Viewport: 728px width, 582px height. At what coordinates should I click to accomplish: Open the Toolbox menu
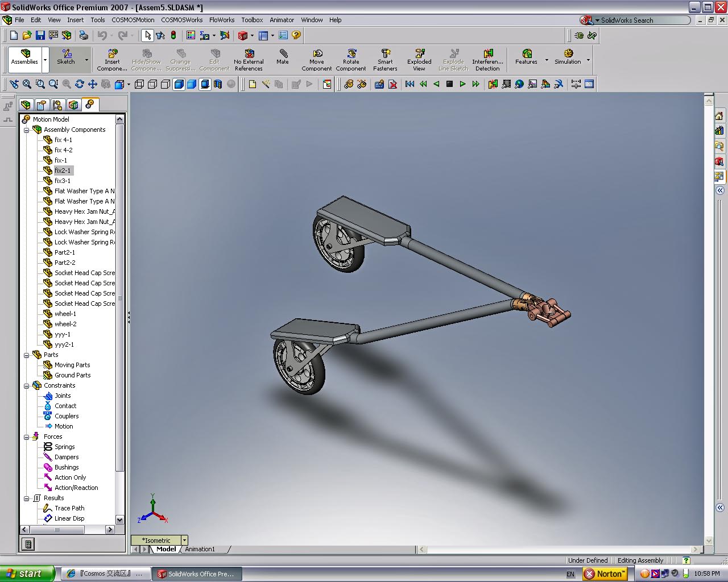252,20
